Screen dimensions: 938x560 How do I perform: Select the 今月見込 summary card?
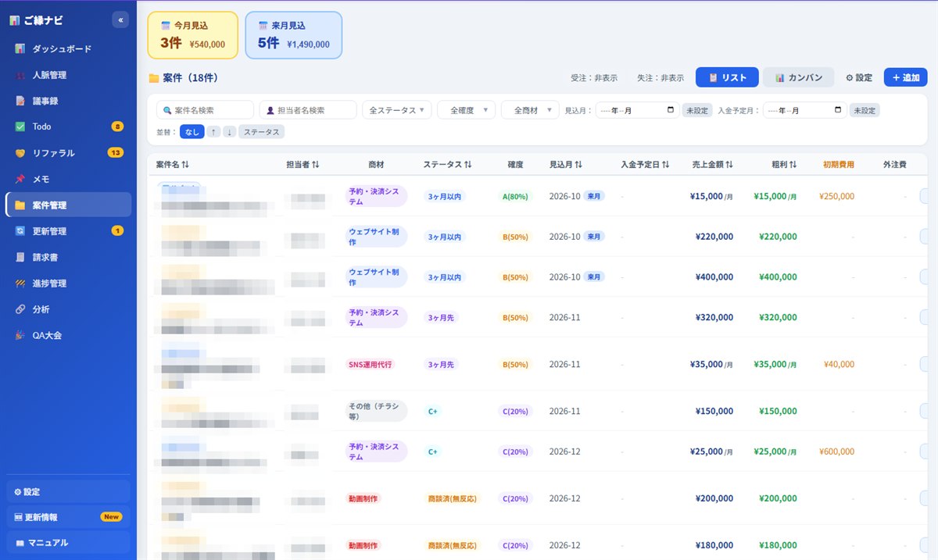[193, 35]
